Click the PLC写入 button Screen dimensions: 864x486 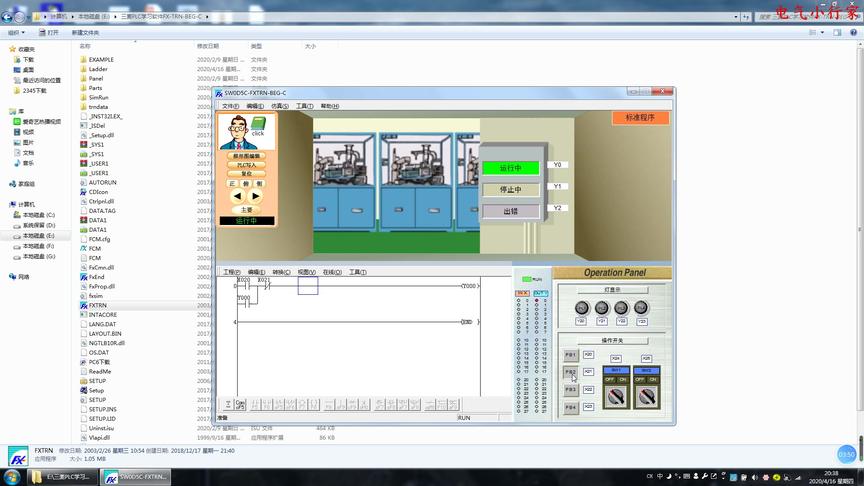[246, 165]
